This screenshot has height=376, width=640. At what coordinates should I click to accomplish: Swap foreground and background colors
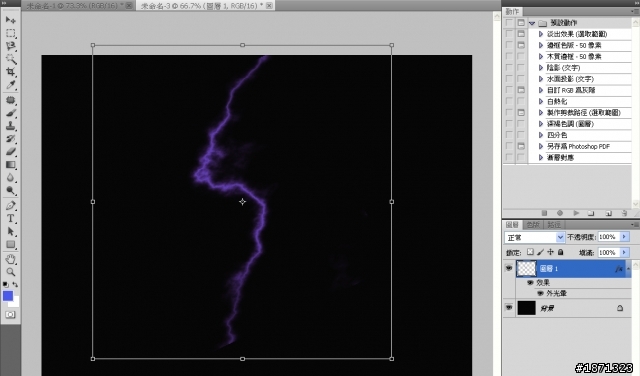pyautogui.click(x=15, y=284)
